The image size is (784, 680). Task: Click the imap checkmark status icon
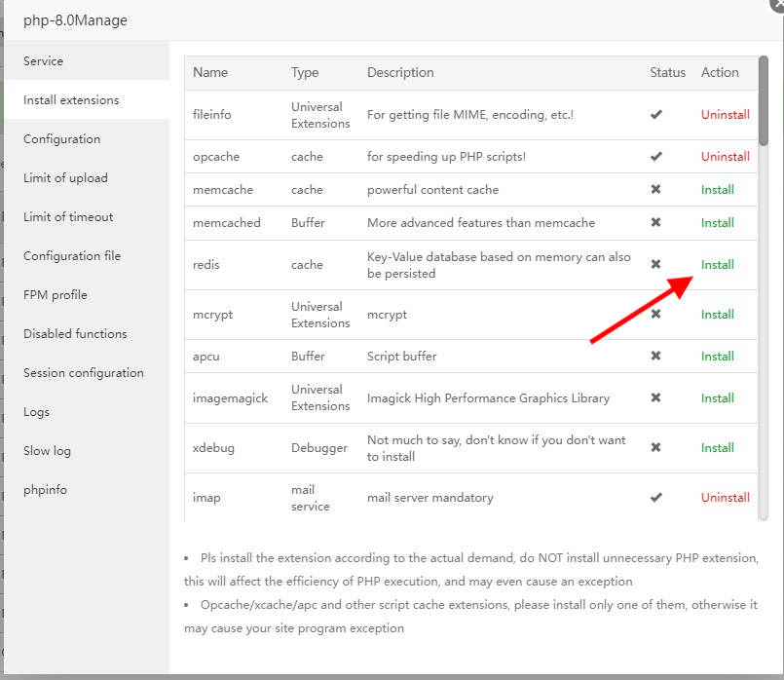(656, 498)
